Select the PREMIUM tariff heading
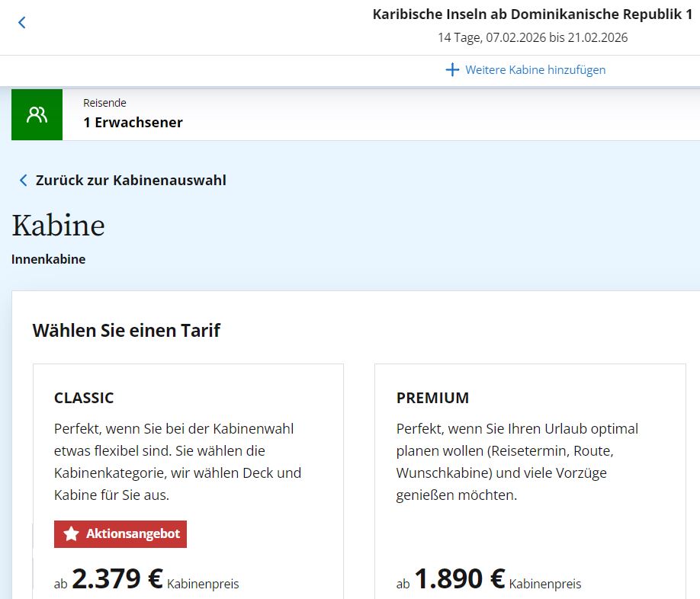The width and height of the screenshot is (700, 599). [x=432, y=398]
